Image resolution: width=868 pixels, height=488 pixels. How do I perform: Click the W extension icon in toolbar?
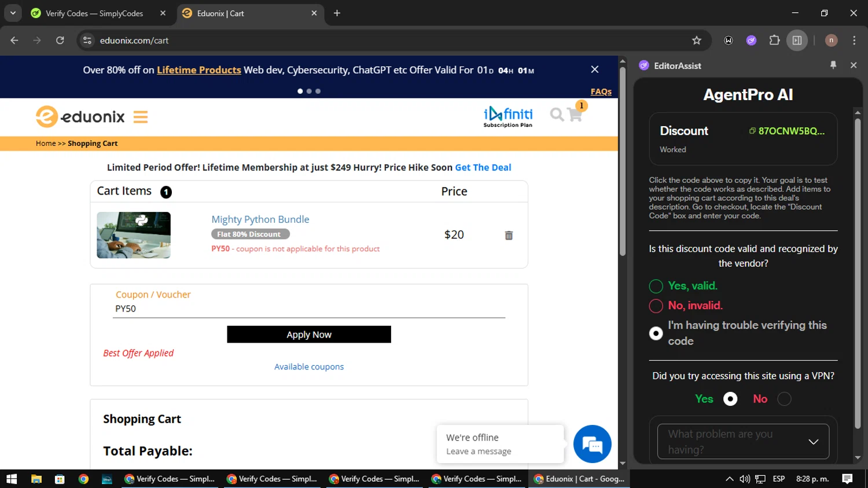point(729,41)
